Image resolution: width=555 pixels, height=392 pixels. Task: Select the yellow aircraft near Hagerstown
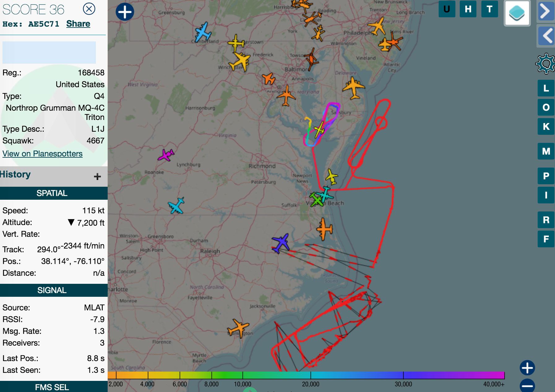coord(236,43)
